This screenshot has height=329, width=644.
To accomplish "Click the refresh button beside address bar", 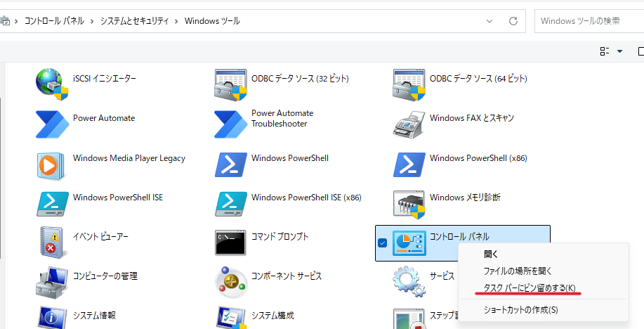I will pyautogui.click(x=513, y=20).
